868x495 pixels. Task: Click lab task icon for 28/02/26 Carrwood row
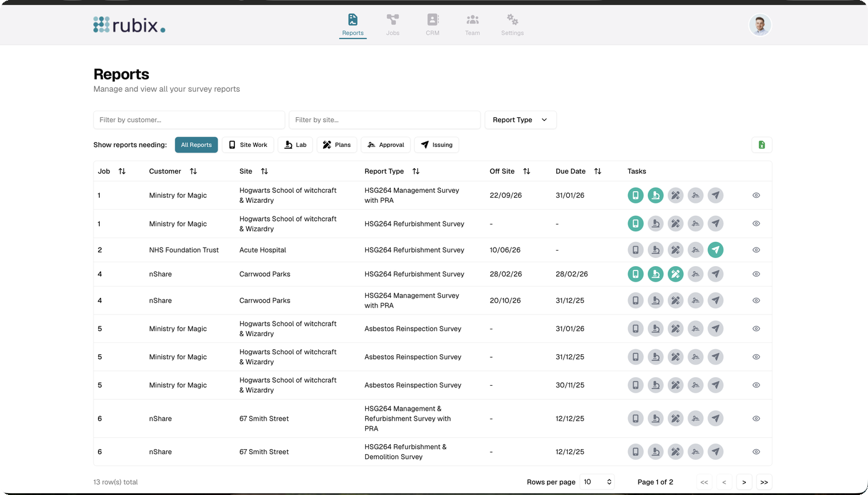(x=655, y=274)
